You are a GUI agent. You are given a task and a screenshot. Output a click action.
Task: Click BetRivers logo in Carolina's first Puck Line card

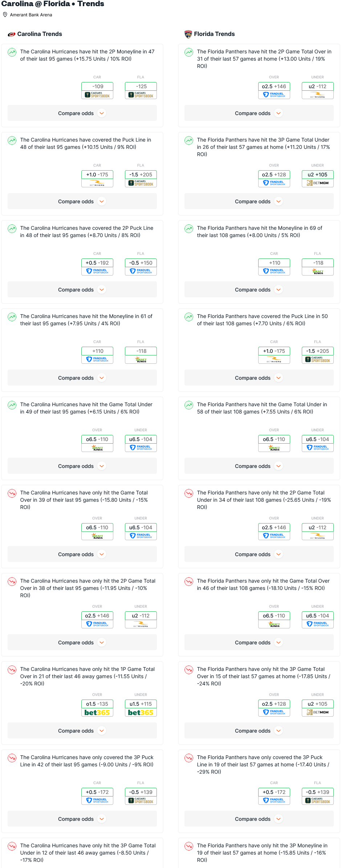click(x=97, y=183)
